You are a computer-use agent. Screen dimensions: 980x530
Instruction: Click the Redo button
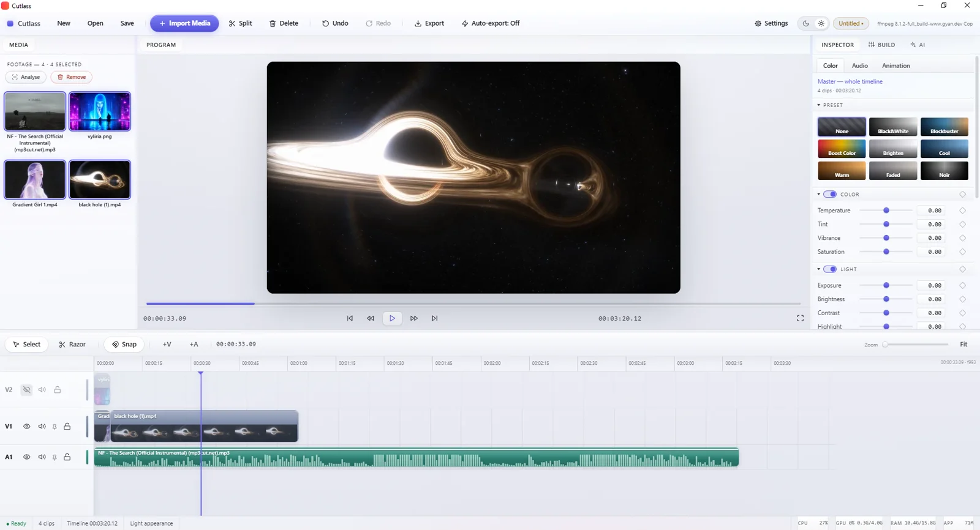[378, 23]
